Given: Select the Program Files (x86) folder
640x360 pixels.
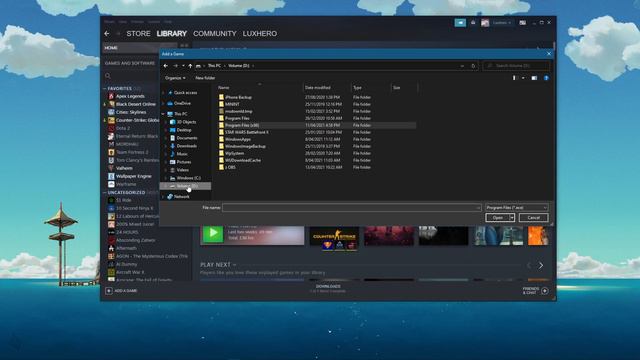Looking at the screenshot, I should (242, 125).
